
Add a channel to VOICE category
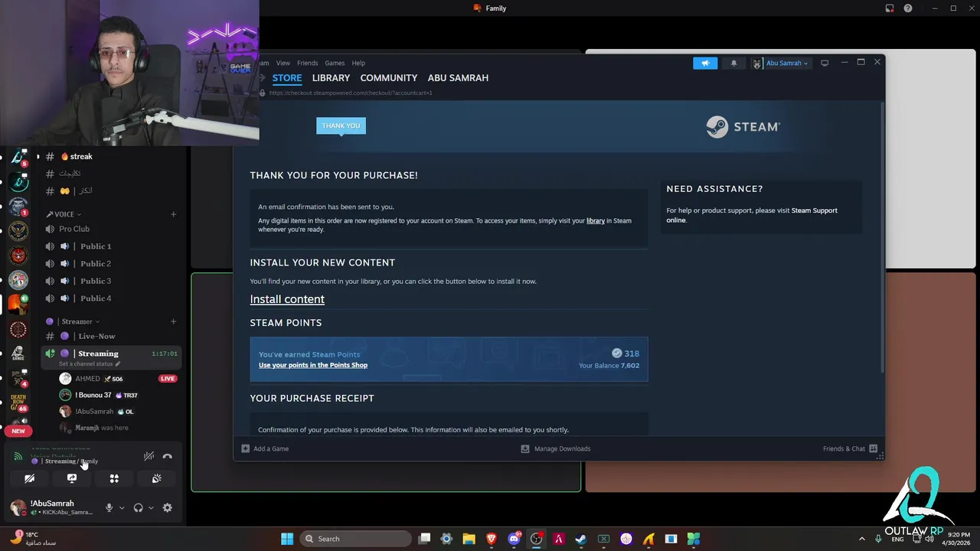(173, 214)
